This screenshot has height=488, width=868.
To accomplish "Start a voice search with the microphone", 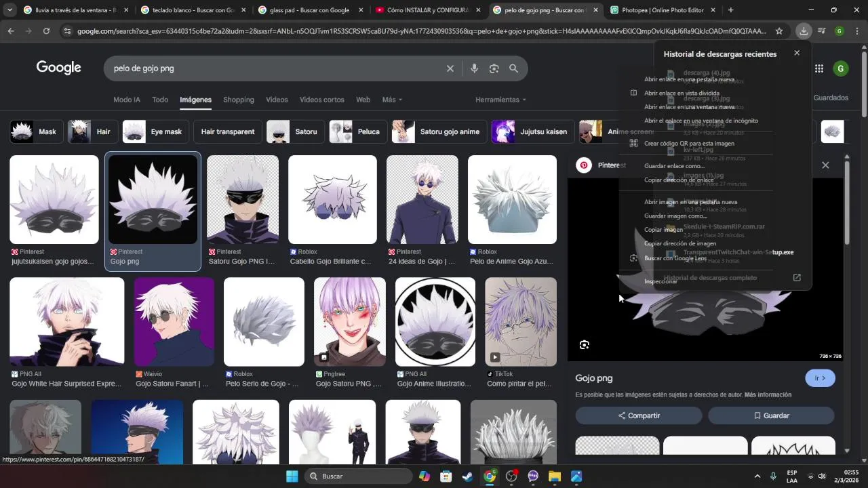I will 474,68.
